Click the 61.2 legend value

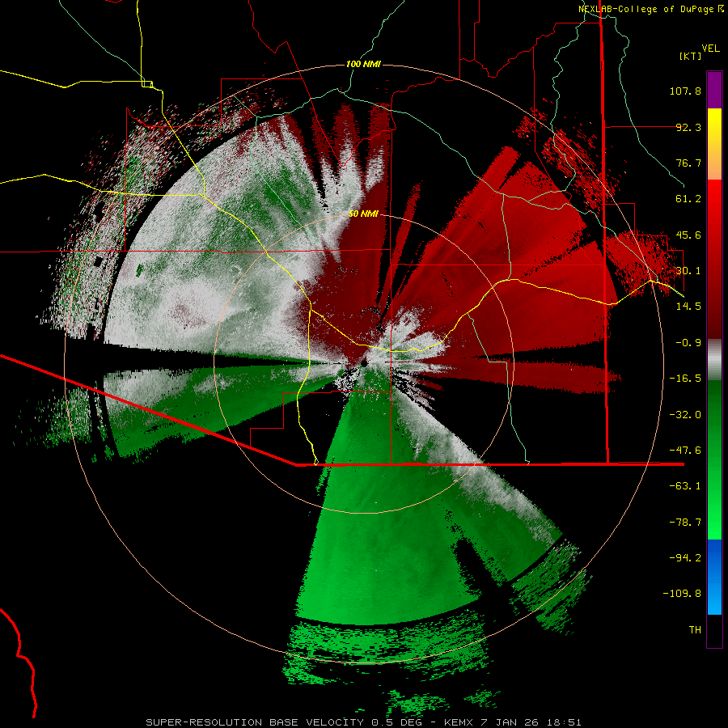pyautogui.click(x=688, y=199)
